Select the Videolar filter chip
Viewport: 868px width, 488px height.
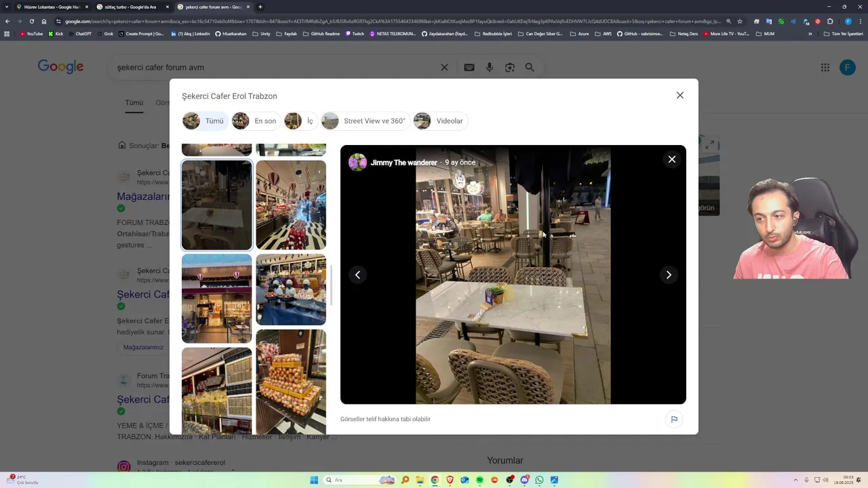(x=440, y=121)
